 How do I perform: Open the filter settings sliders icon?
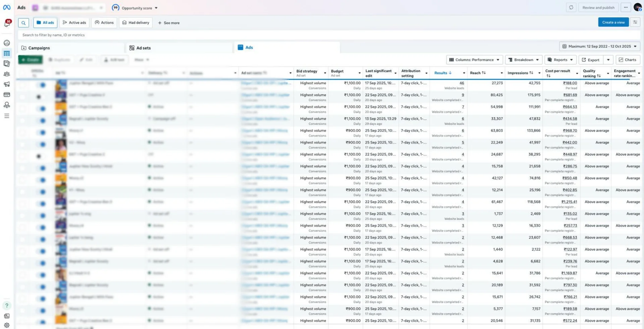(x=635, y=22)
